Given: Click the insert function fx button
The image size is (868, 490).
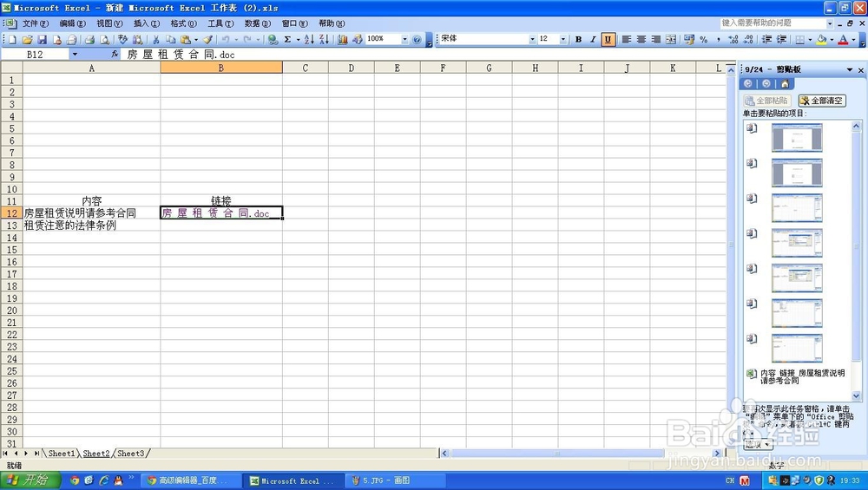Looking at the screenshot, I should click(115, 54).
